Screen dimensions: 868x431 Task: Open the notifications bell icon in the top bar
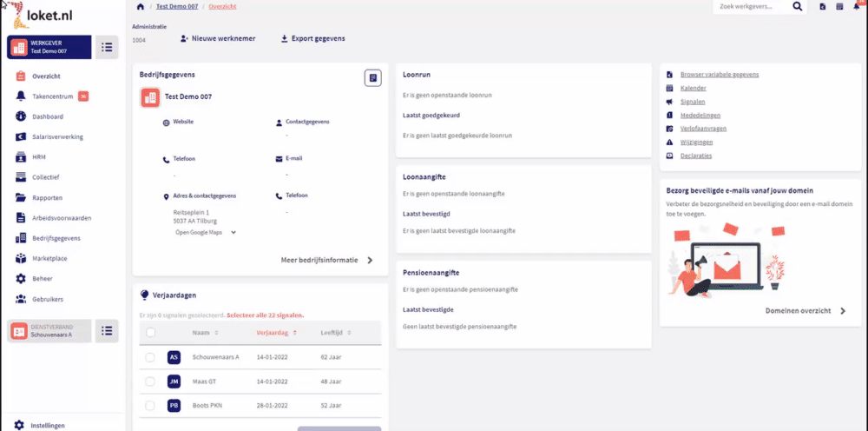tap(857, 7)
